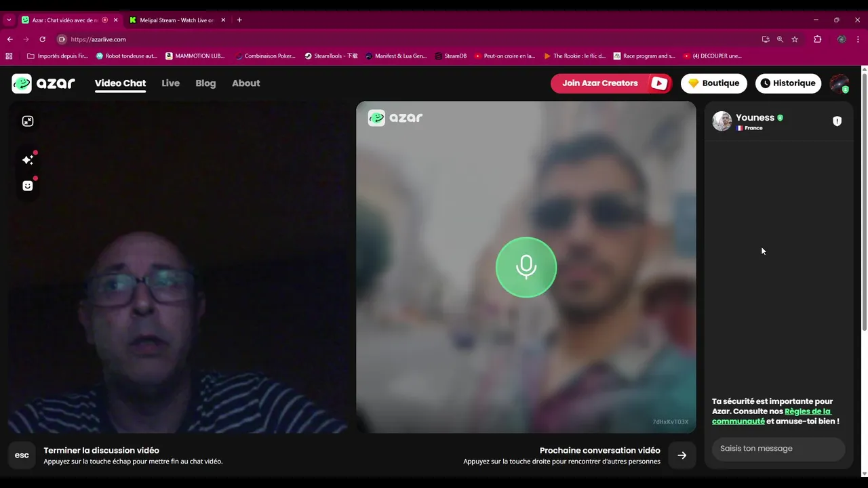Click Prochaine conversation vidéo text
The height and width of the screenshot is (488, 868).
tap(599, 450)
